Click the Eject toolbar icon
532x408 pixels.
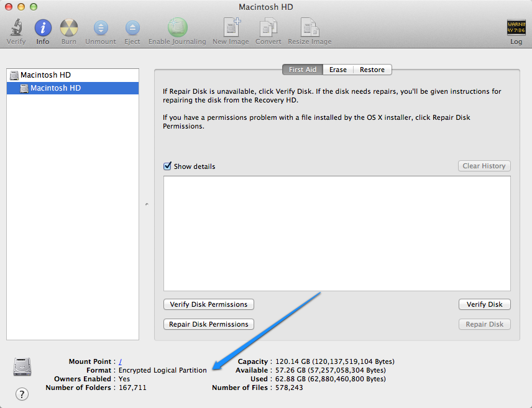[132, 28]
